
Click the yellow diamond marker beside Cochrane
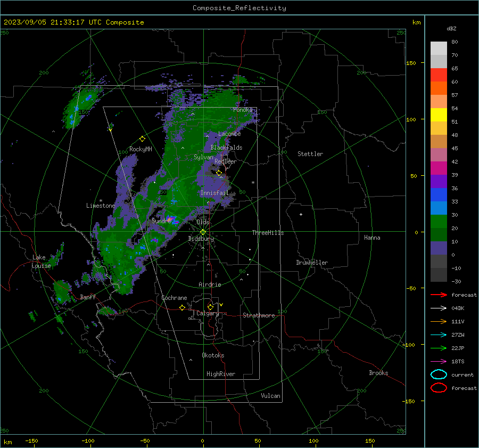tap(183, 307)
